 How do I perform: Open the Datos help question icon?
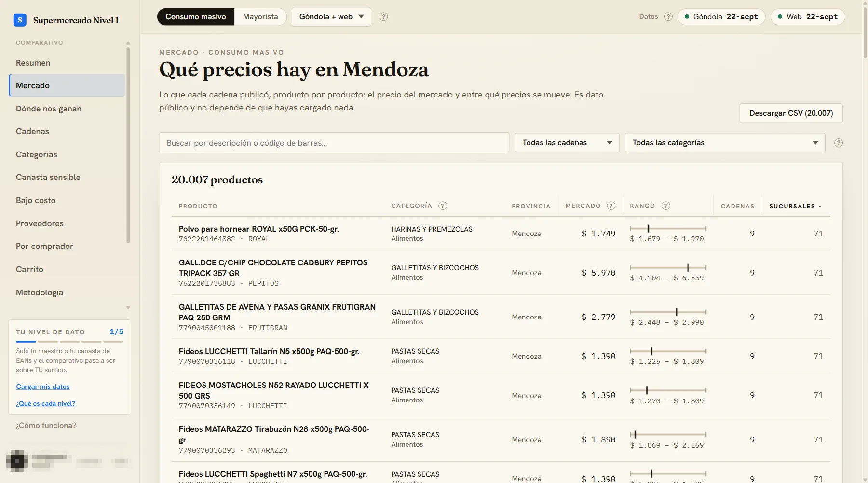click(x=668, y=17)
